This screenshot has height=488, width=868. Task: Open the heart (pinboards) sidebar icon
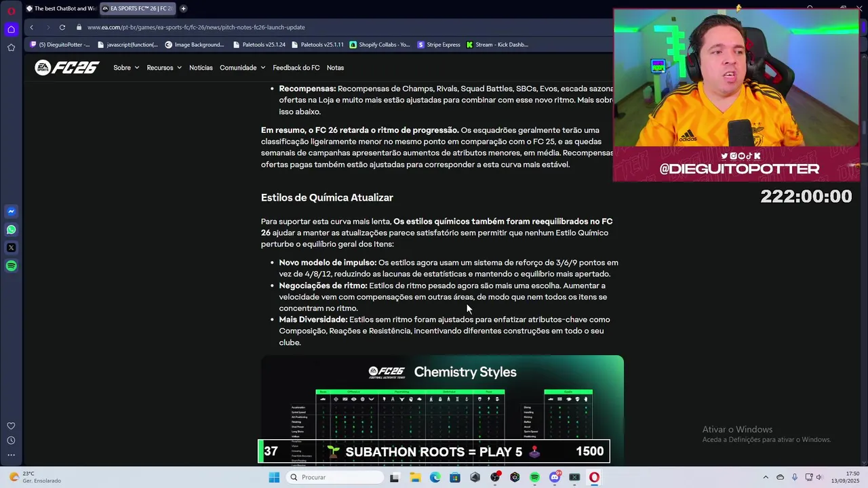11,426
